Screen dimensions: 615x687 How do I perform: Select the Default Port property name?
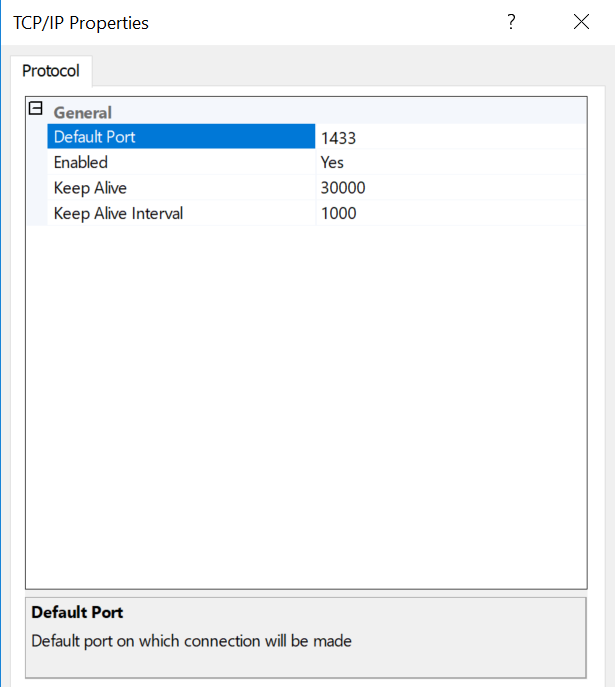[95, 137]
